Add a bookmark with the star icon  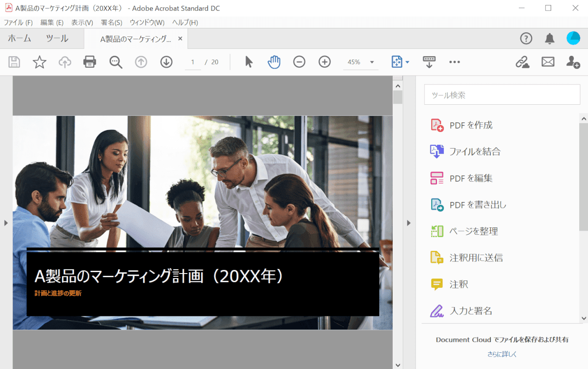point(40,62)
